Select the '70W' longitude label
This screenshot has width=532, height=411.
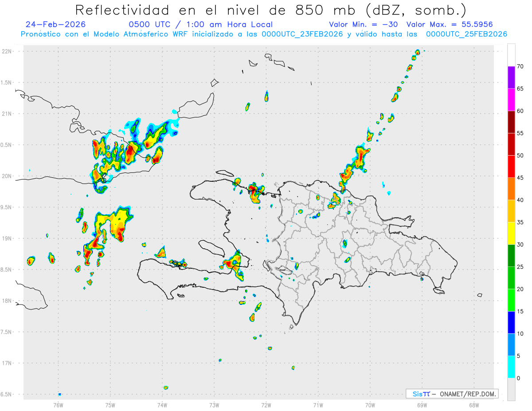(x=370, y=405)
